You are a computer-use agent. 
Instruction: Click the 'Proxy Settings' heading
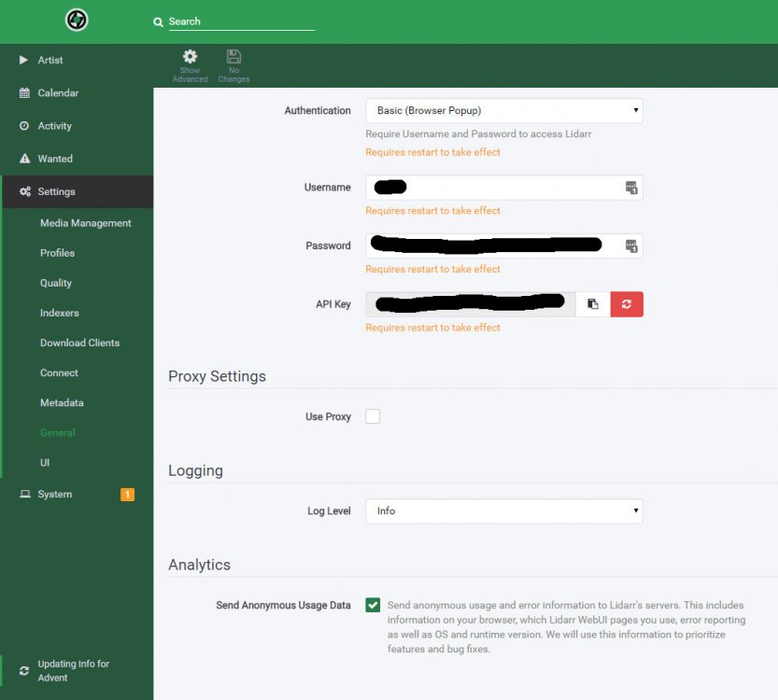coord(217,376)
